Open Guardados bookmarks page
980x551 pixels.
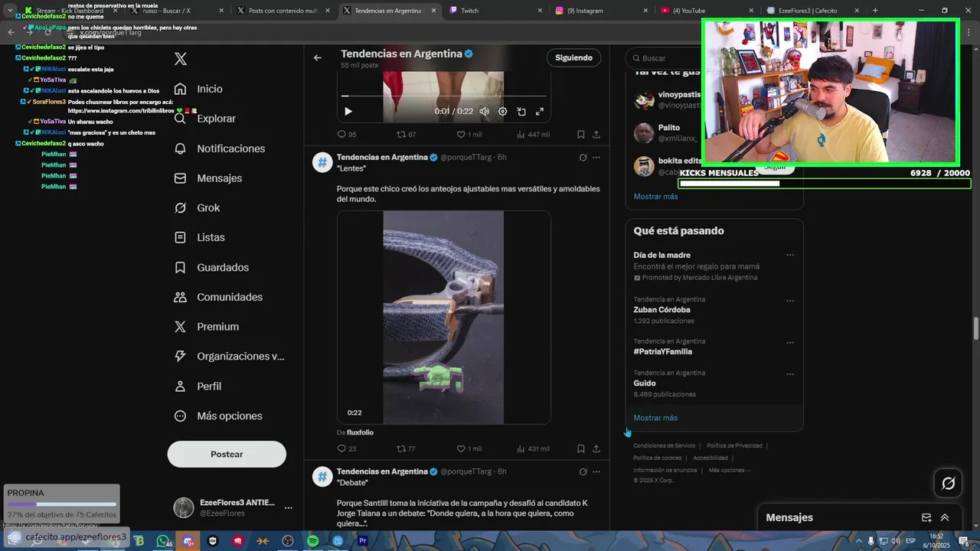211,268
